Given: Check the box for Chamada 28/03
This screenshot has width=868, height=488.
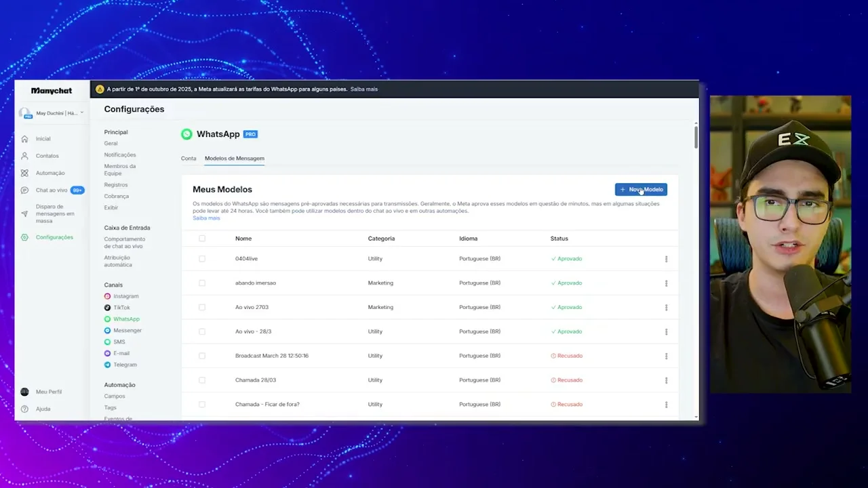Looking at the screenshot, I should [x=202, y=380].
